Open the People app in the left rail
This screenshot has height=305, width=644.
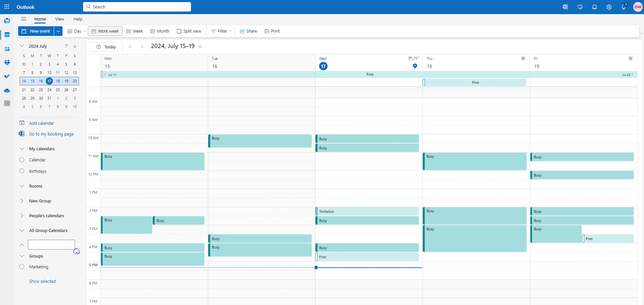point(7,49)
